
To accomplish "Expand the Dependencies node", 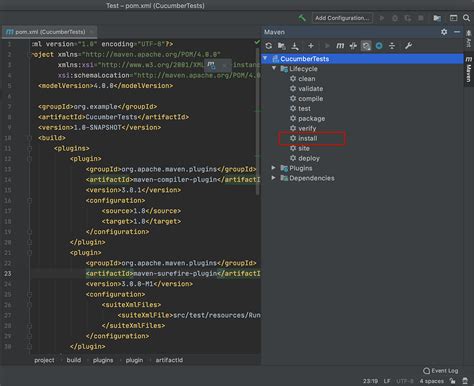I will pyautogui.click(x=274, y=178).
